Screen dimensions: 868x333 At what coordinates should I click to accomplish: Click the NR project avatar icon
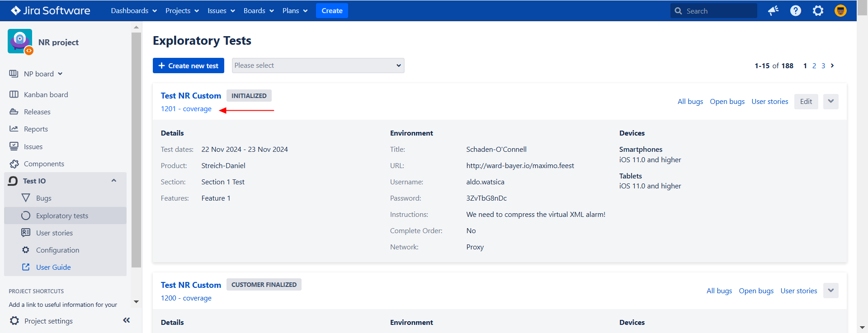(20, 42)
